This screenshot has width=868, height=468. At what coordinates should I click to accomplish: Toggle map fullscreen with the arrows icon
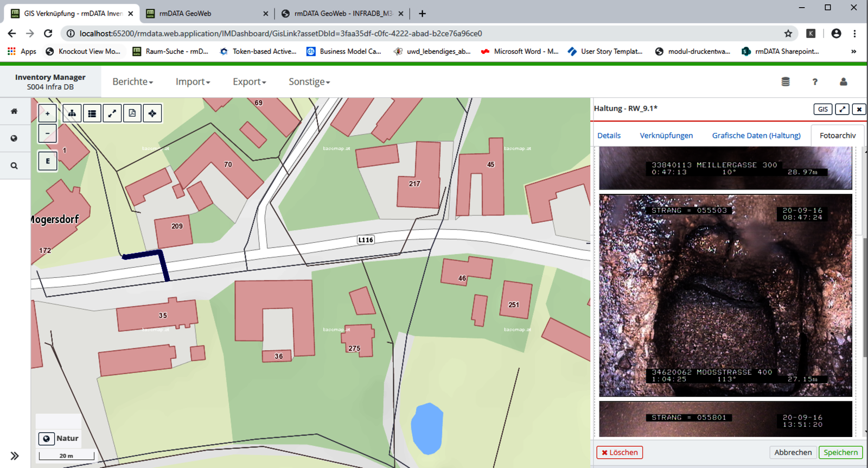click(x=112, y=113)
